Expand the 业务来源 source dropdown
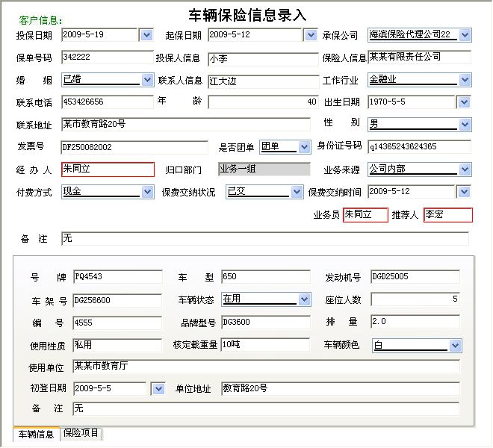 (x=465, y=170)
